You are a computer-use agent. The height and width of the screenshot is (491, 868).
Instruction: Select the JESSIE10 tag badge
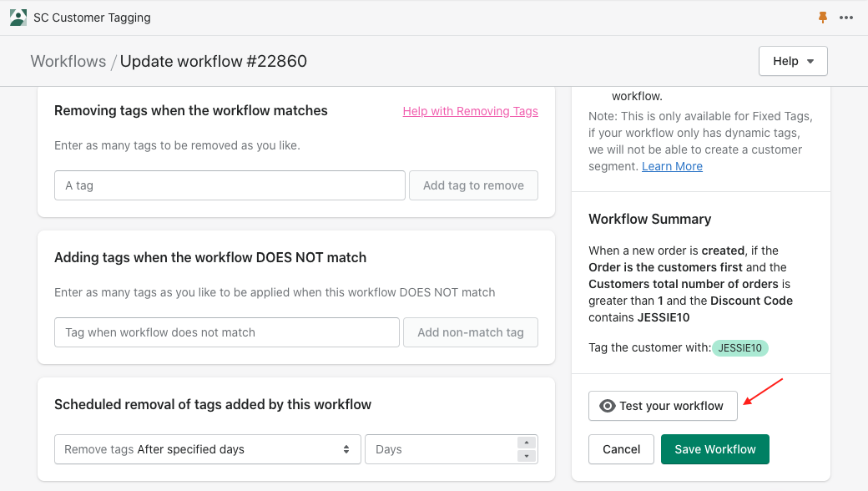(740, 348)
